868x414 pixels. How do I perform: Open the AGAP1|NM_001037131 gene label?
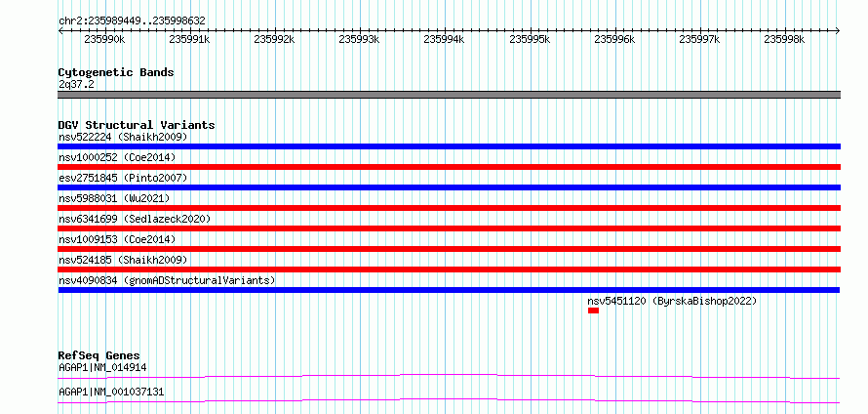point(111,393)
